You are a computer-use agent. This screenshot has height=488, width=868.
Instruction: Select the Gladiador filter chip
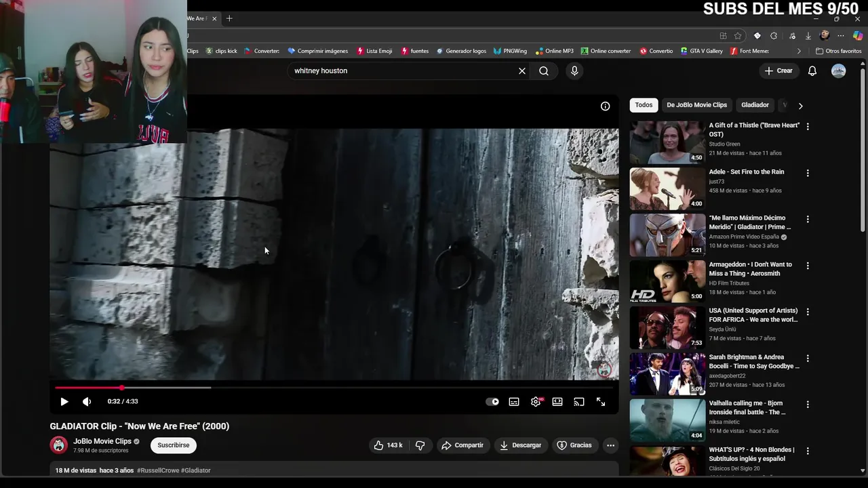[755, 105]
